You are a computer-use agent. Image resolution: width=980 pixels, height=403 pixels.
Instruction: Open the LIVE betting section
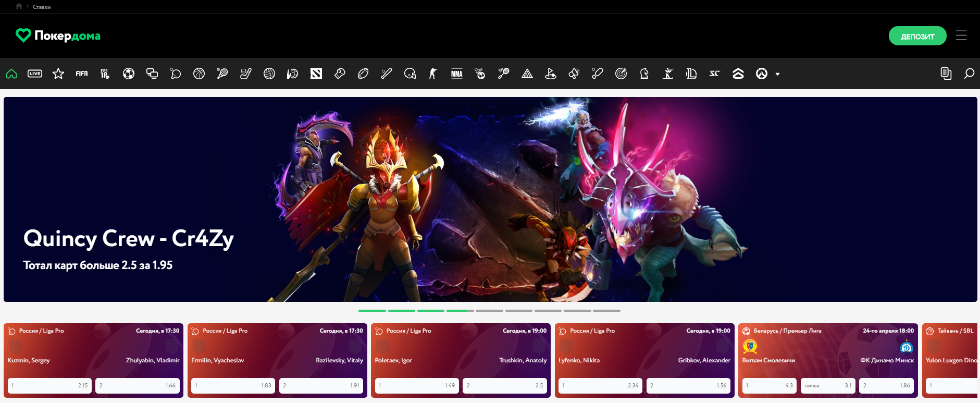(x=35, y=74)
